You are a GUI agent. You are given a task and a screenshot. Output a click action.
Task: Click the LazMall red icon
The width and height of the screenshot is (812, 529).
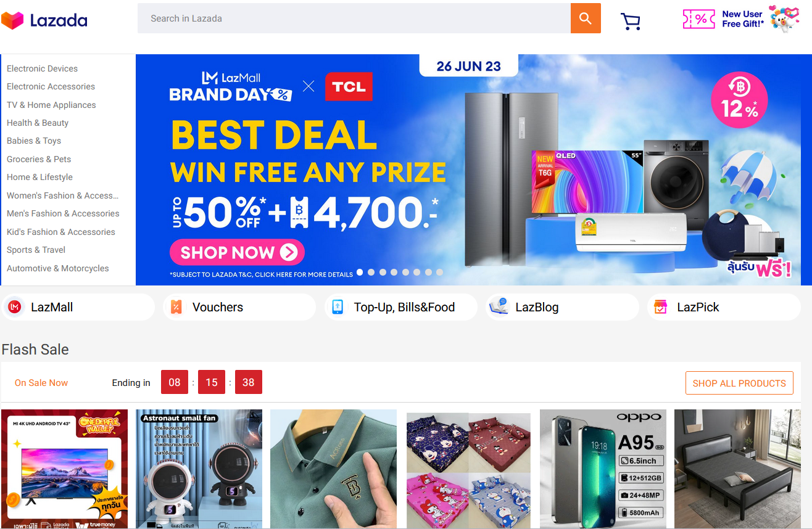15,307
